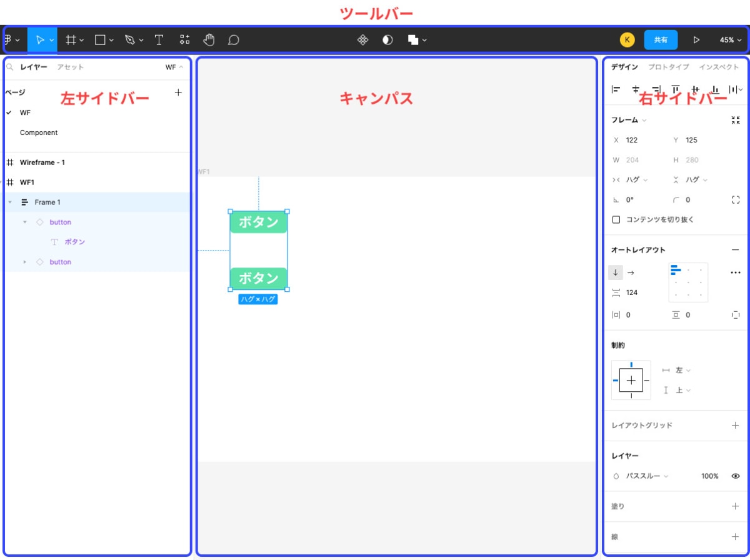Open the Resources tool
The height and width of the screenshot is (560, 750).
click(184, 39)
